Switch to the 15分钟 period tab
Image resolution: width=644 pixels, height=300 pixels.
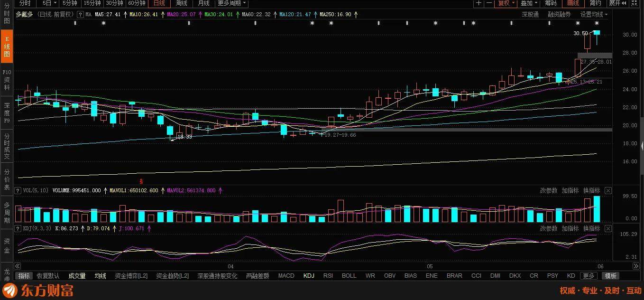(92, 3)
